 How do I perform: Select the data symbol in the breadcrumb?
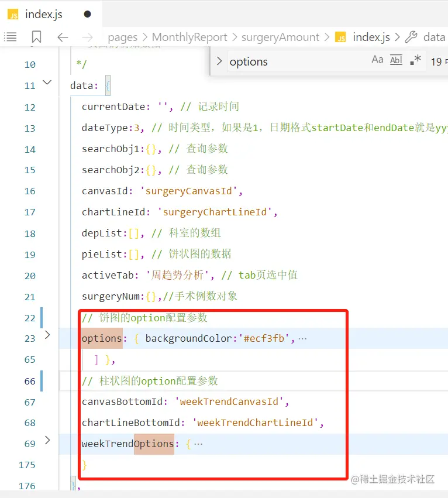[x=434, y=37]
